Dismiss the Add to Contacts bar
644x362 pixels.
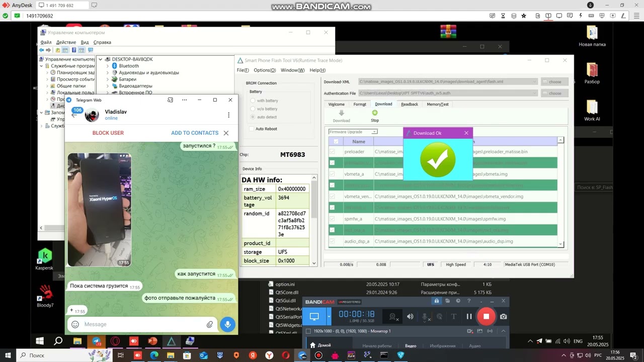coord(226,133)
